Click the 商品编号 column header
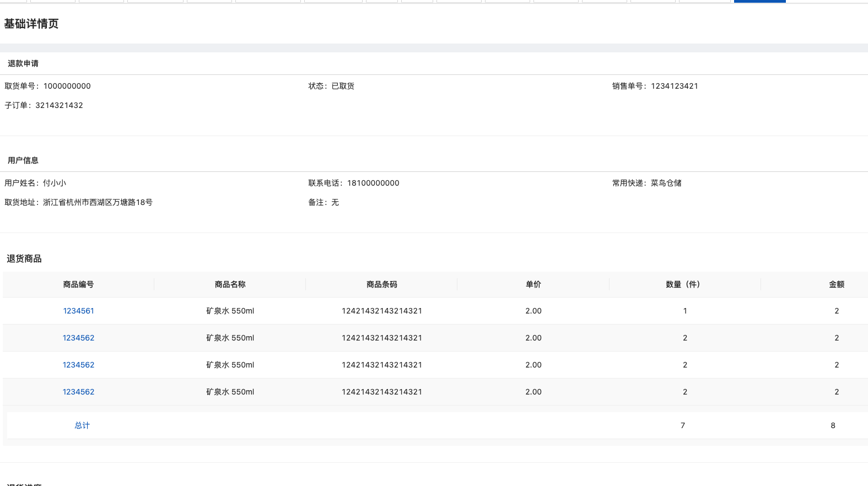 click(78, 284)
